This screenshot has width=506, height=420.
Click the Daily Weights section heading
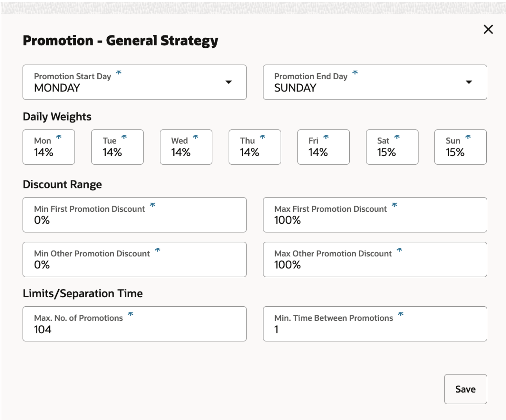(x=57, y=117)
